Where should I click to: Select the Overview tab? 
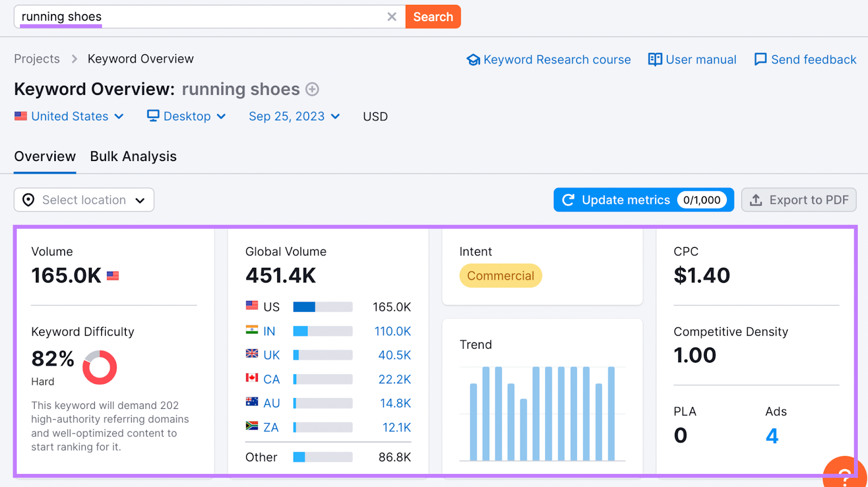[45, 157]
